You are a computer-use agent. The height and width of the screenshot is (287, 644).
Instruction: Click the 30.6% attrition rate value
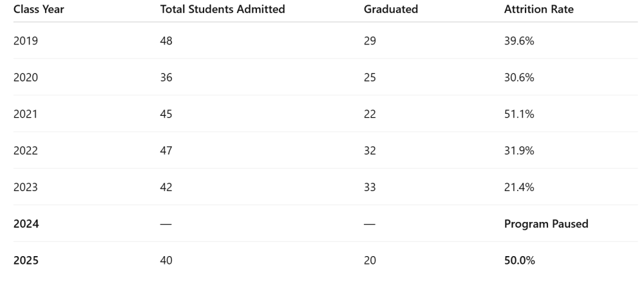point(519,78)
